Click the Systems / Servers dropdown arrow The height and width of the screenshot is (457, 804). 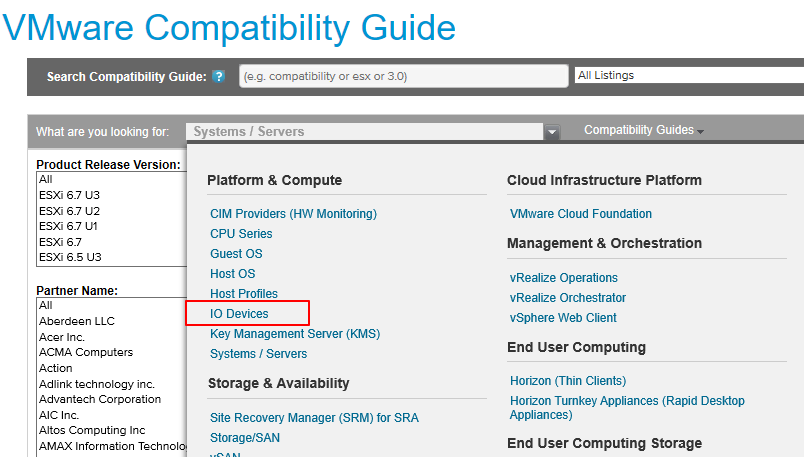(x=552, y=132)
